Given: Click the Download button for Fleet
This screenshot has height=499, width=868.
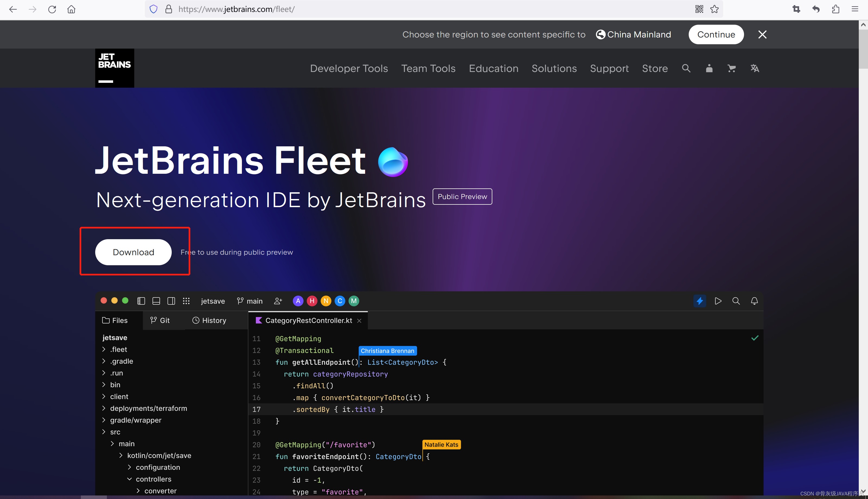Looking at the screenshot, I should tap(133, 252).
